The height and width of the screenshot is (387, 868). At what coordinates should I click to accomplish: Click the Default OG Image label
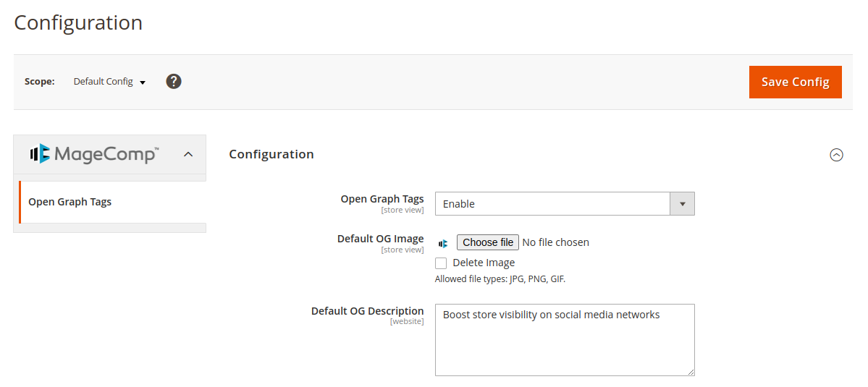click(x=380, y=239)
